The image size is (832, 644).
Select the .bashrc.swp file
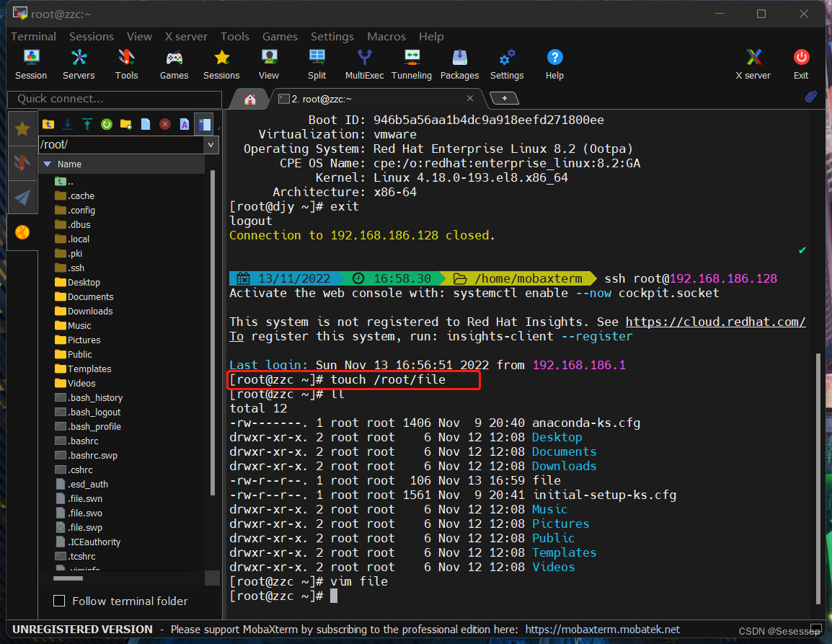[x=86, y=456]
